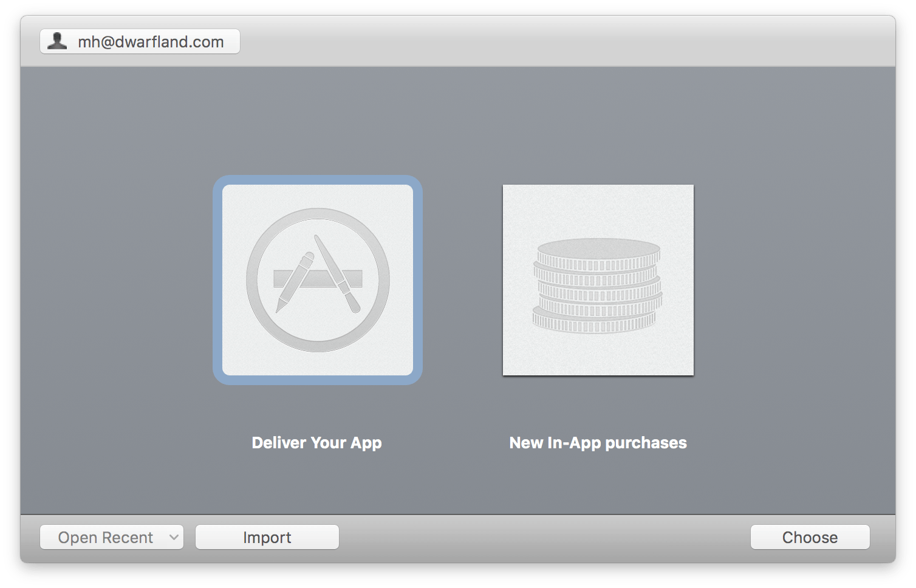Open the Open Recent dropdown
Viewport: 916px width, 588px height.
pyautogui.click(x=111, y=537)
